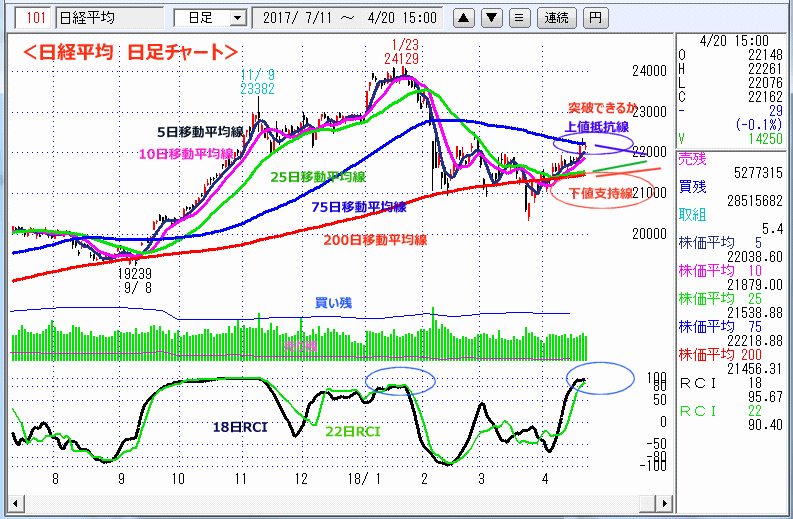The image size is (793, 519).
Task: Open the 日足 timeframe dropdown arrow
Action: [237, 18]
